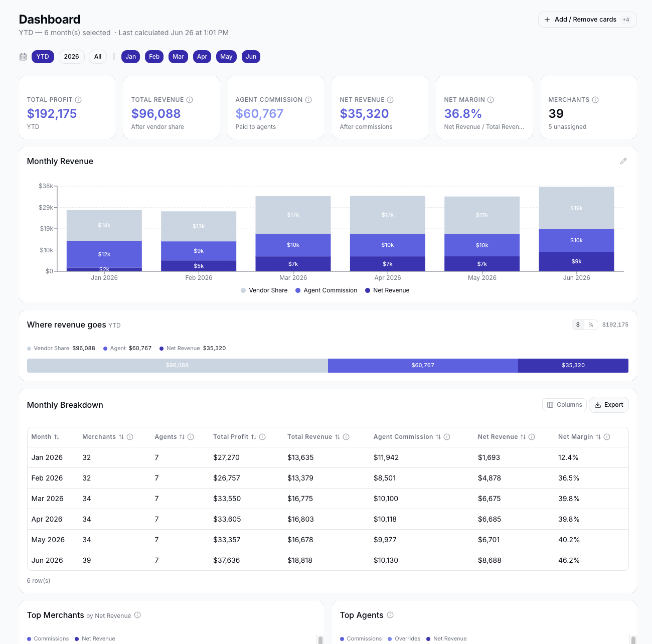Sort table by Agents sort arrows

pos(182,437)
